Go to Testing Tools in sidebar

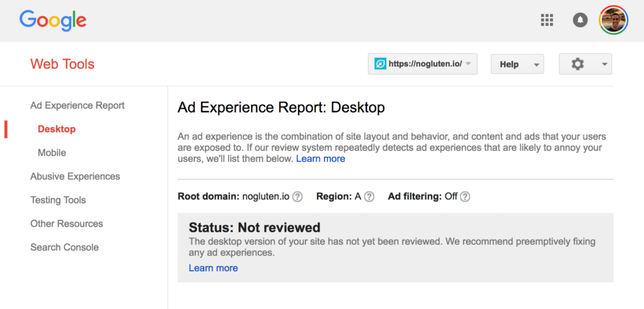coord(58,200)
